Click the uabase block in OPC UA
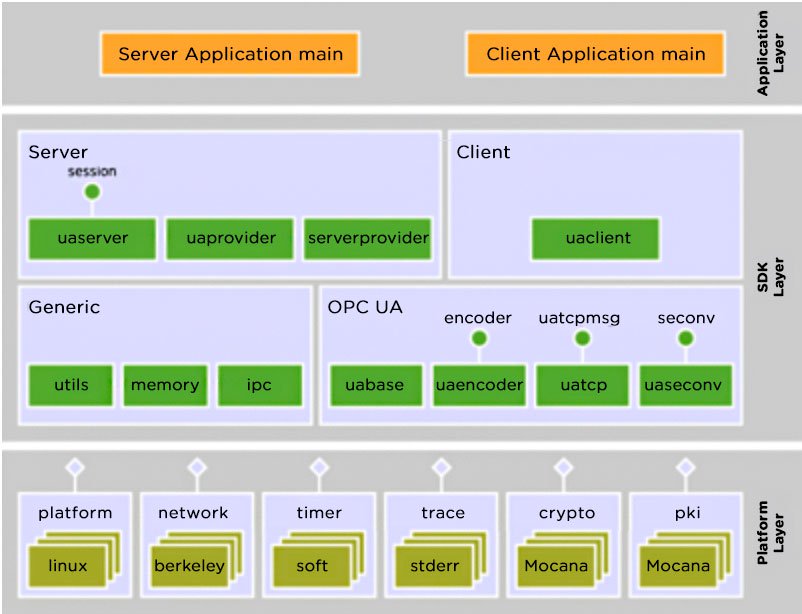This screenshot has height=614, width=802. coord(376,385)
